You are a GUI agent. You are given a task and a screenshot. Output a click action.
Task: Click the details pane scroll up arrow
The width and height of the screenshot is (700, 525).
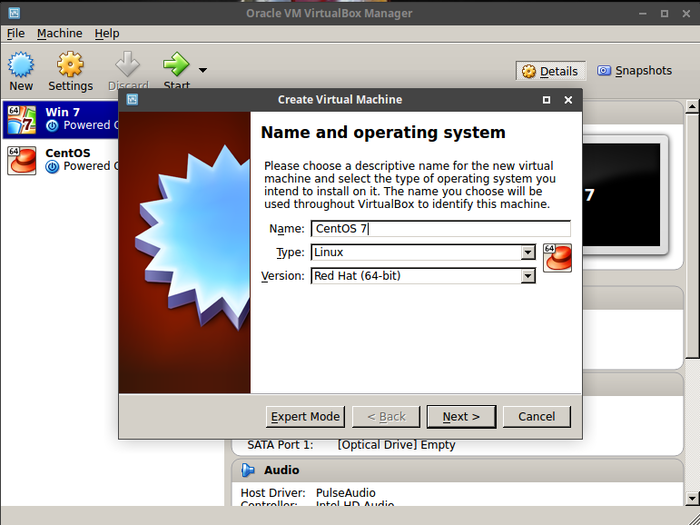(692, 106)
